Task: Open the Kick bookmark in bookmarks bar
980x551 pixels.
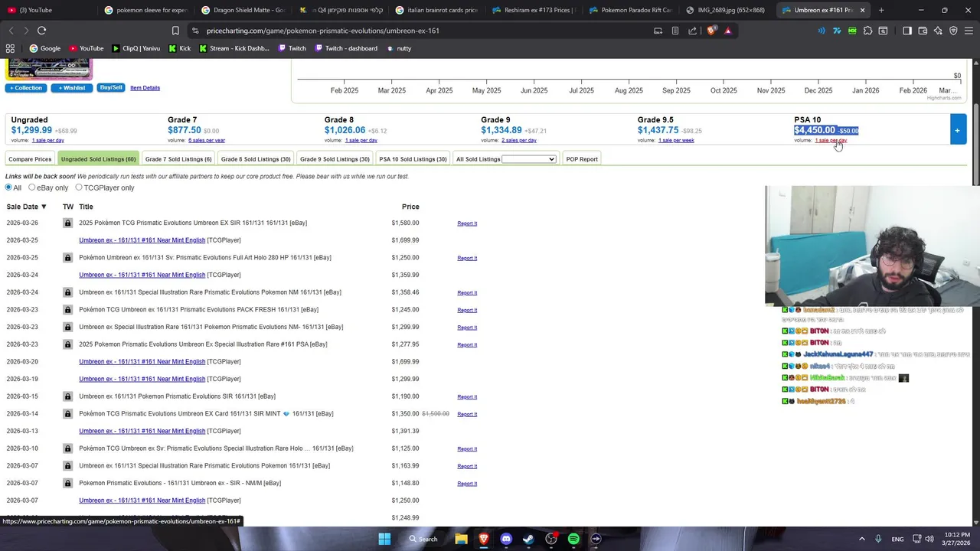Action: click(178, 48)
